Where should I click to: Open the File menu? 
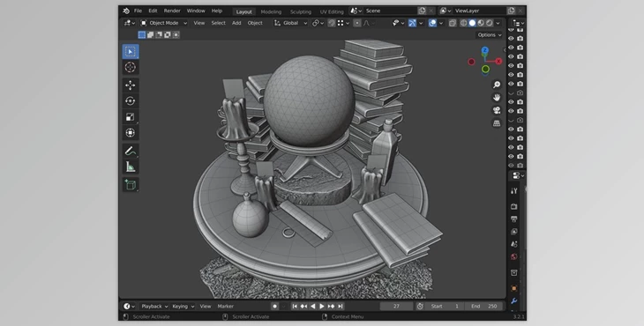tap(138, 11)
